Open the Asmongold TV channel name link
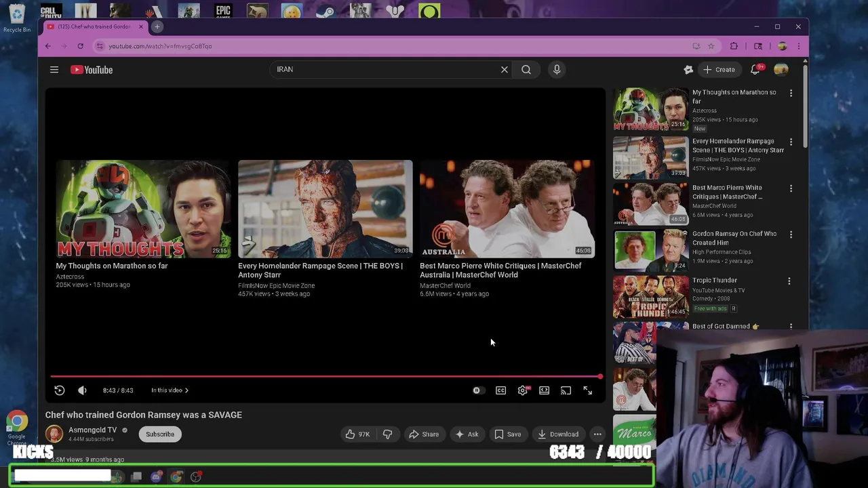Image resolution: width=868 pixels, height=488 pixels. [92, 430]
